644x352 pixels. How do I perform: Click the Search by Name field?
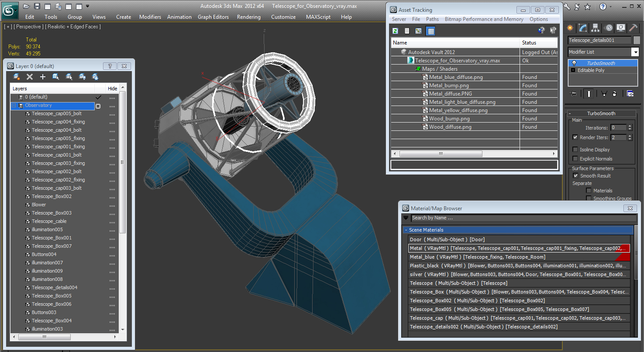[523, 218]
